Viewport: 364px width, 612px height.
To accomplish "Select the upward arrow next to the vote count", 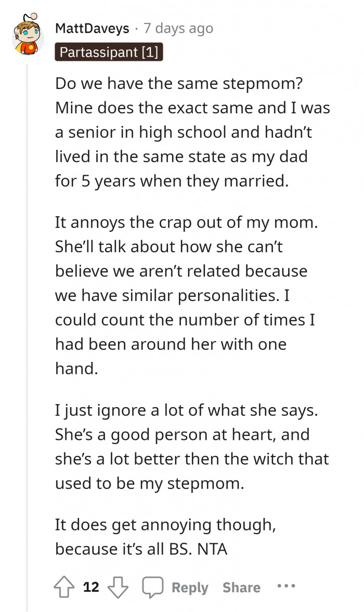I will [x=64, y=587].
